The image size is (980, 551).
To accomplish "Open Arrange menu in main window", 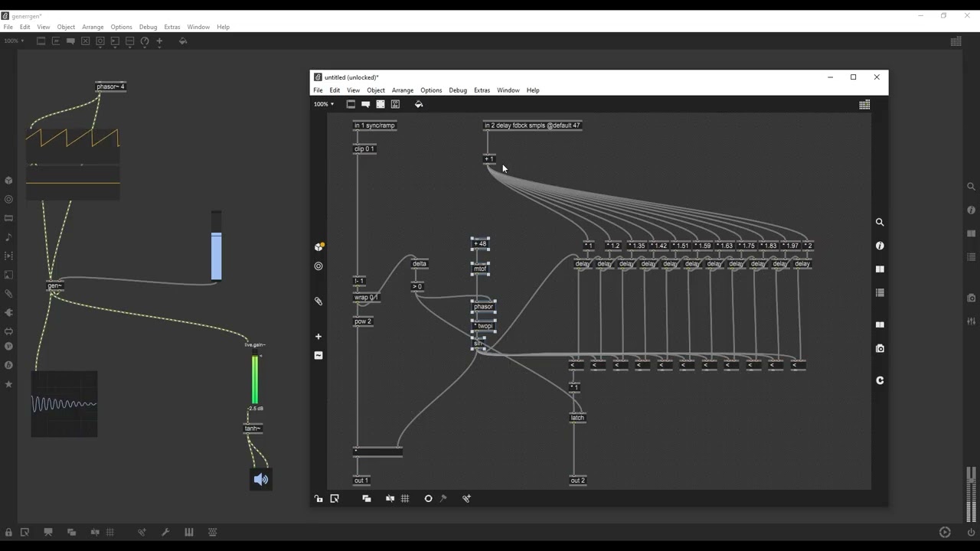I will (93, 27).
